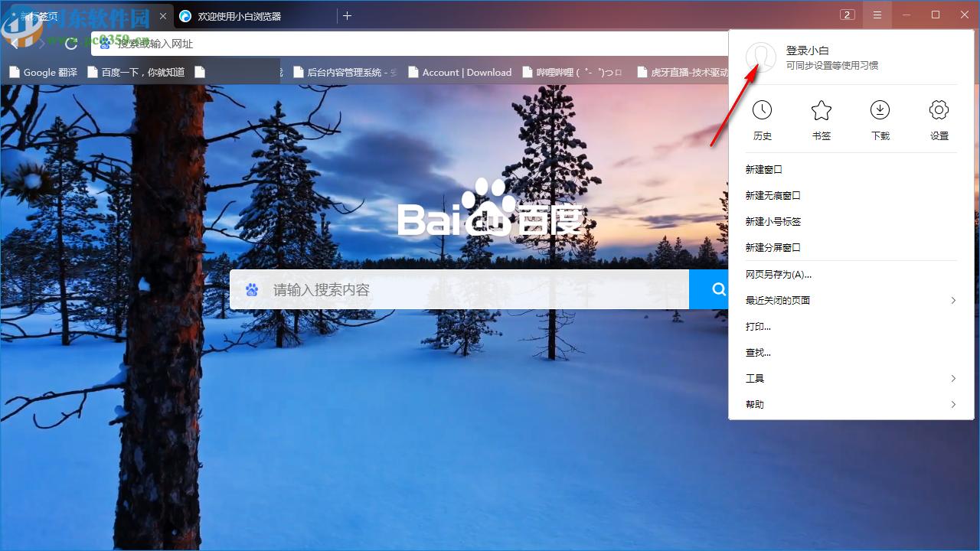Viewport: 980px width, 551px height.
Task: Click the hamburger main menu icon
Action: 877,15
